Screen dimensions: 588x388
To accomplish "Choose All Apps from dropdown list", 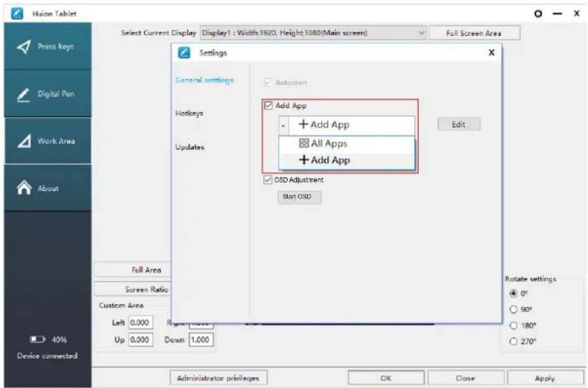I will [x=347, y=144].
